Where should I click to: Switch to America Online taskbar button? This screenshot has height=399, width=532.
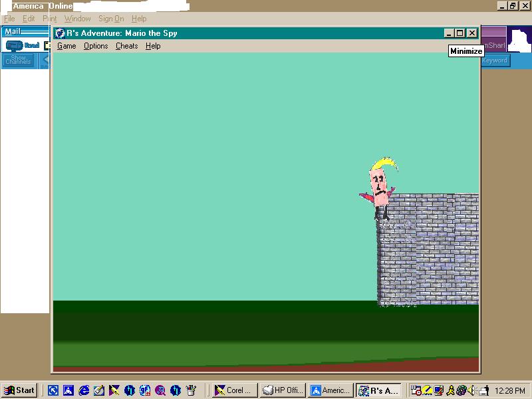coord(331,390)
